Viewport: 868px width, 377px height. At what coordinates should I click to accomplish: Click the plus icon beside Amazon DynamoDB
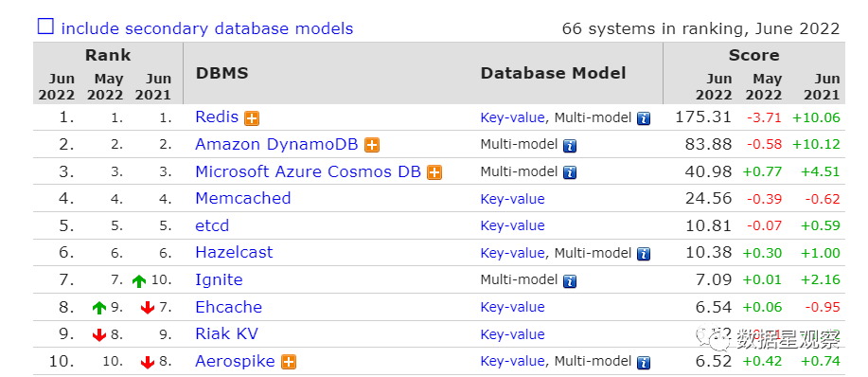click(372, 146)
